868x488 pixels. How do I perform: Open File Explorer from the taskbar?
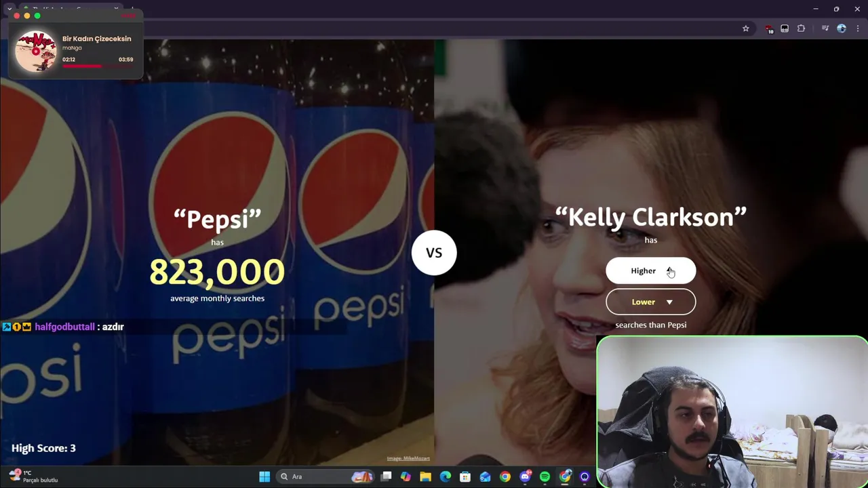(425, 476)
